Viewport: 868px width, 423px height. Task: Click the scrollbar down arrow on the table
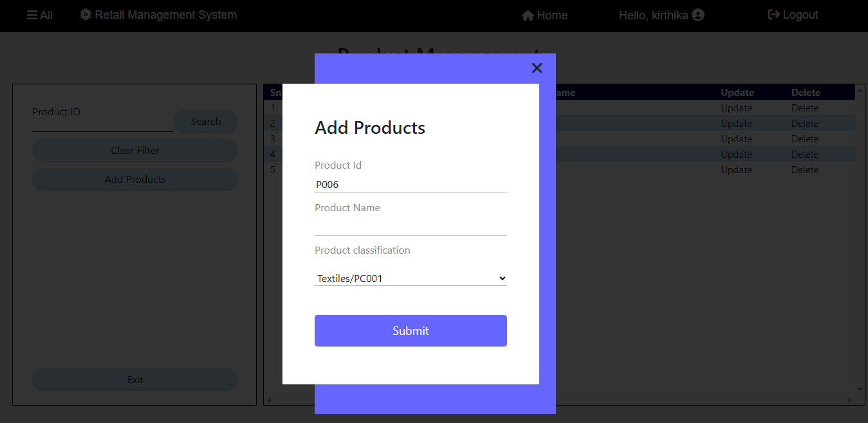(x=860, y=389)
